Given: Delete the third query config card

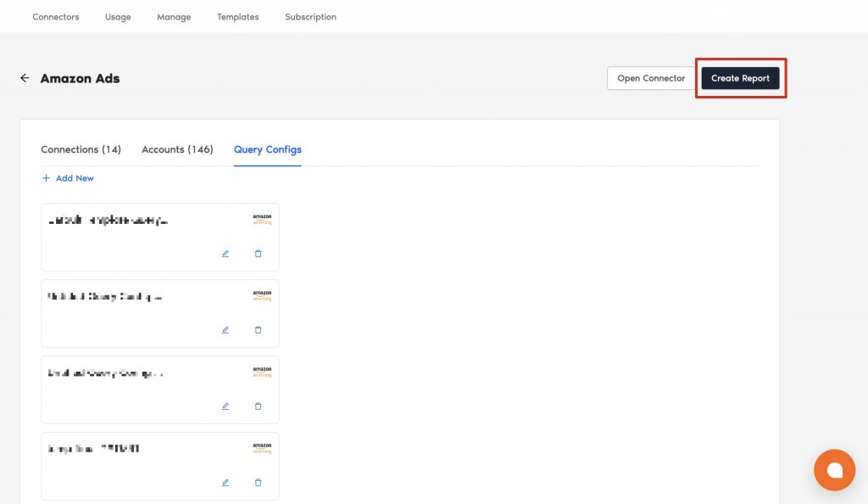Looking at the screenshot, I should [259, 406].
